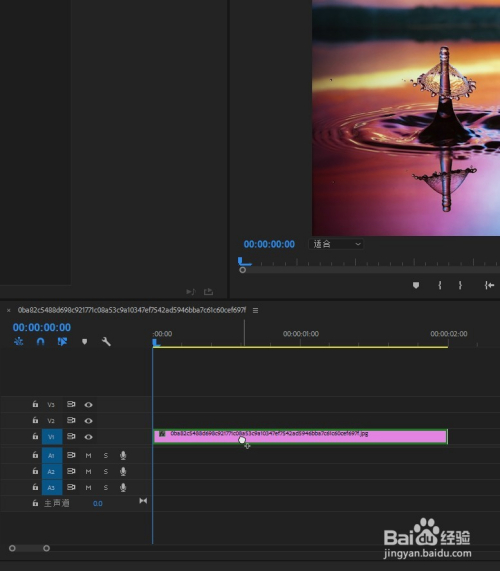This screenshot has width=500, height=571.
Task: Toggle lock on A1 track
Action: (x=35, y=455)
